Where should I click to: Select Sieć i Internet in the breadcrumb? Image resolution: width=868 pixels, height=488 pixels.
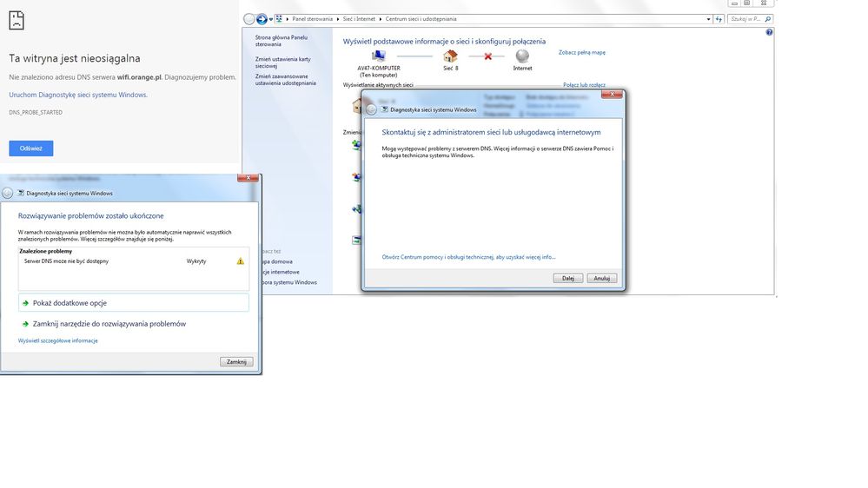359,19
